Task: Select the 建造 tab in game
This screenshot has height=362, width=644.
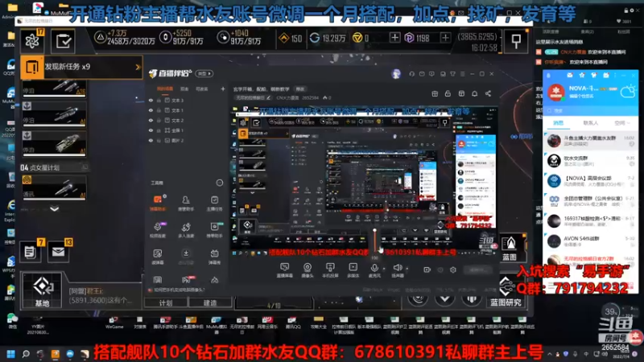Action: [x=210, y=303]
